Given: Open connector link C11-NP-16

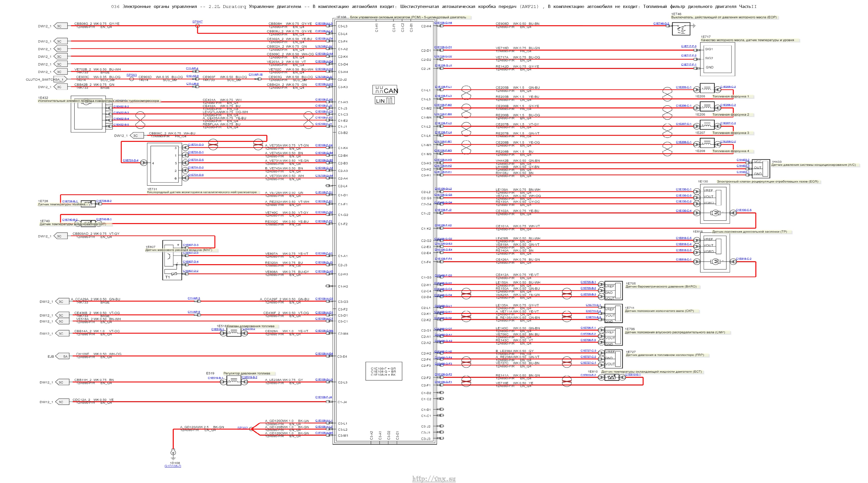Looking at the screenshot, I should pyautogui.click(x=255, y=75).
